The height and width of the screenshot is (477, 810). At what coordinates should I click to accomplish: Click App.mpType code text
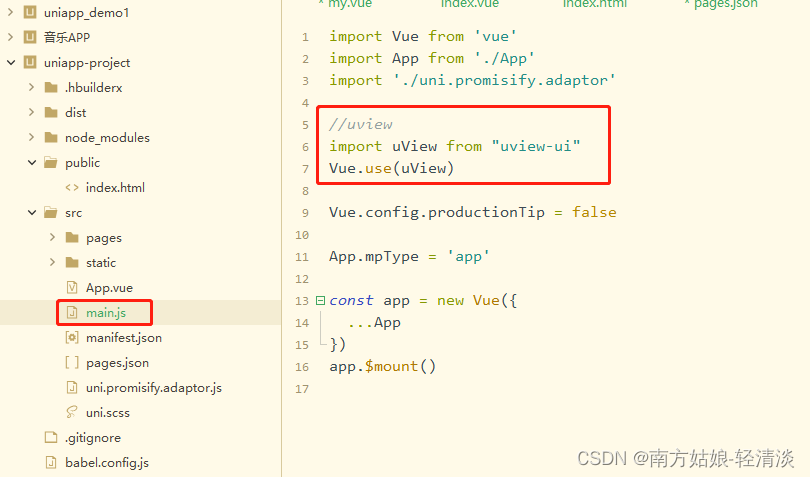point(374,256)
